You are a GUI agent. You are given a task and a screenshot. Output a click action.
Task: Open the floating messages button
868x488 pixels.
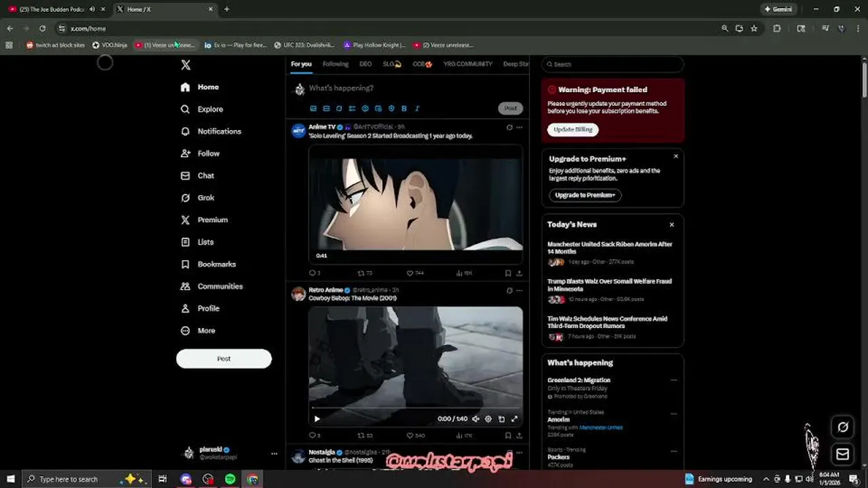click(843, 454)
